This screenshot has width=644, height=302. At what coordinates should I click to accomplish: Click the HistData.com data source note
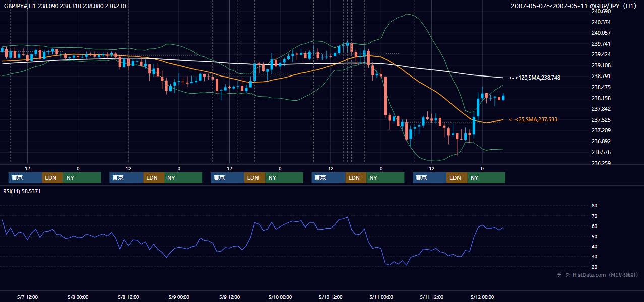pyautogui.click(x=598, y=275)
